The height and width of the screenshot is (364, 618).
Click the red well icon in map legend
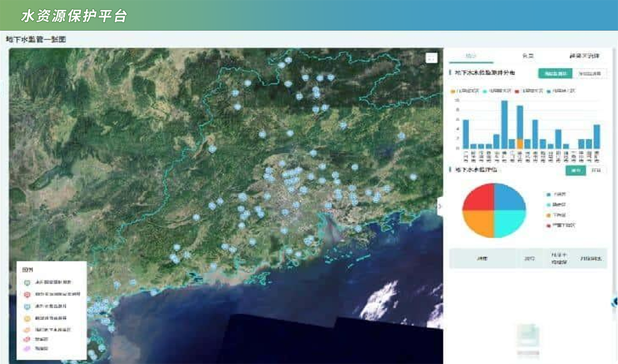click(27, 294)
